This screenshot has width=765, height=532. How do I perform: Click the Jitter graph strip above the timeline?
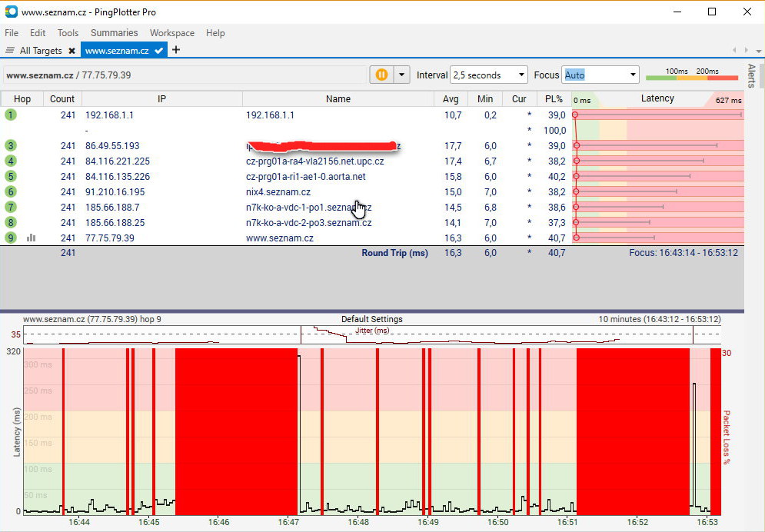371,335
